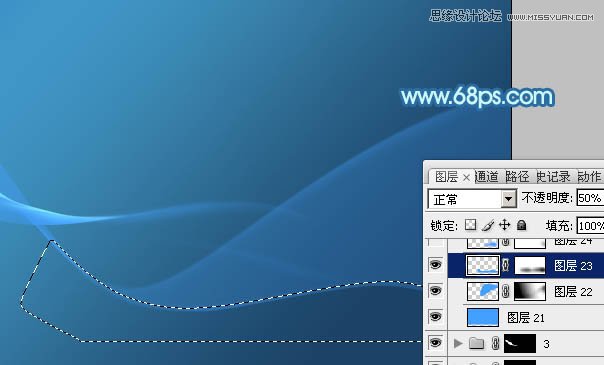
Task: Click the folder icon of group 3
Action: (x=476, y=343)
